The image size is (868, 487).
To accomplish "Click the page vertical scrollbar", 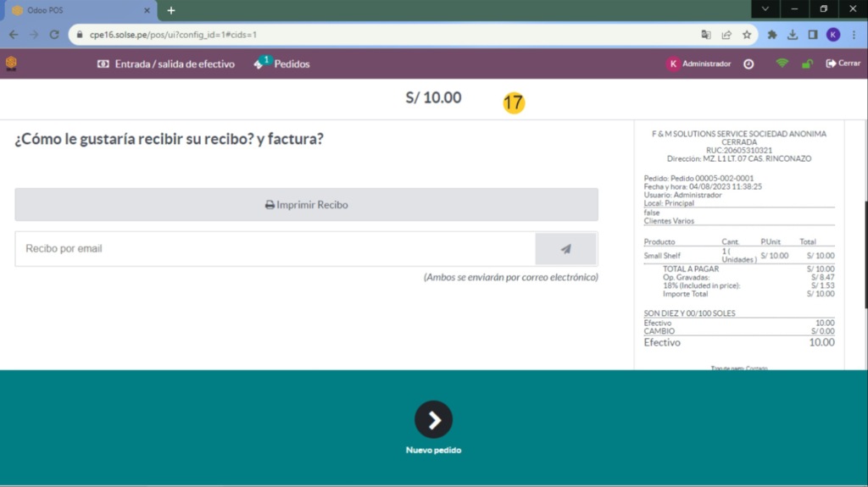I will (x=864, y=254).
